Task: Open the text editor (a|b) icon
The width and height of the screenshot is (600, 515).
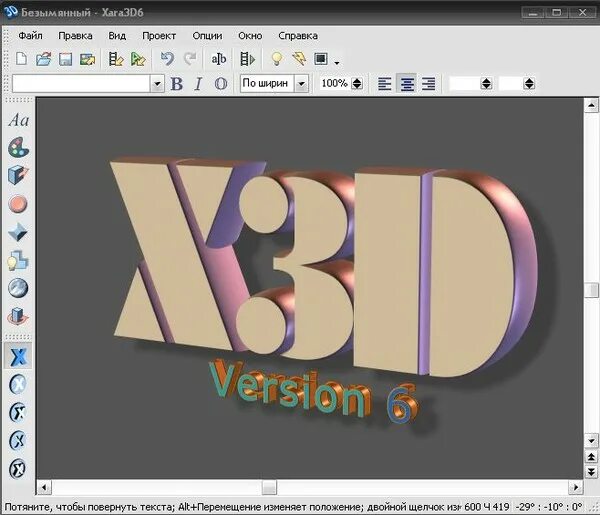Action: coord(218,59)
